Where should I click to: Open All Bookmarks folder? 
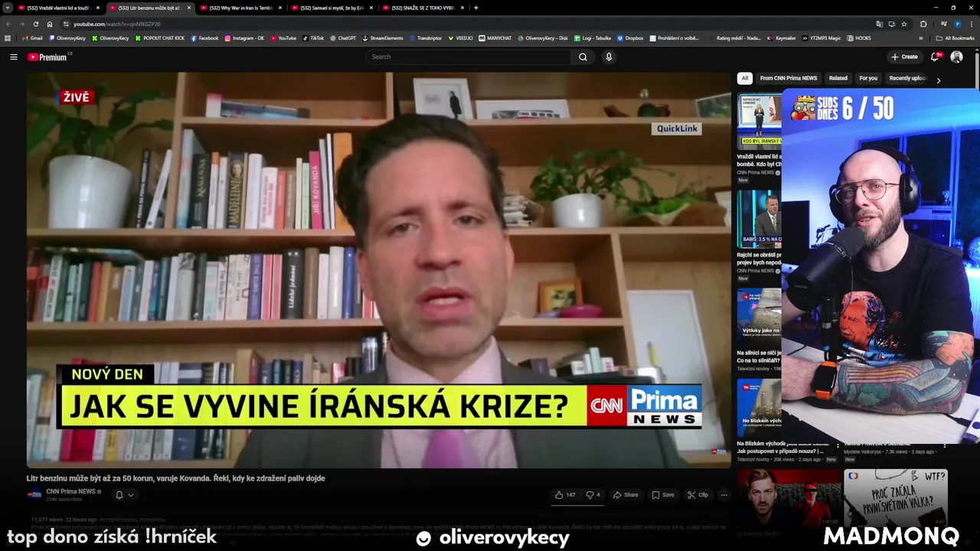click(x=955, y=37)
